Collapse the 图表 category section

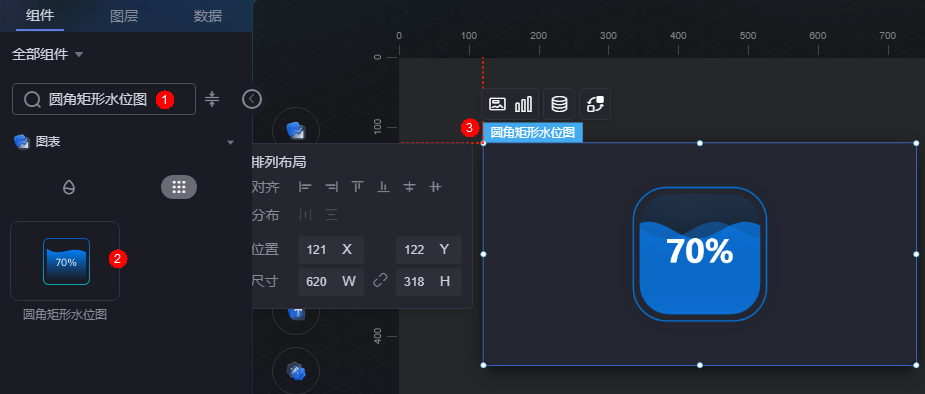[231, 142]
